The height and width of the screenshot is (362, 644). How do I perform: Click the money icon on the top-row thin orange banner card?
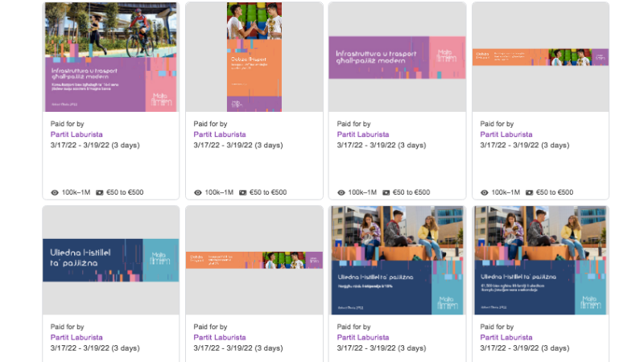(530, 193)
